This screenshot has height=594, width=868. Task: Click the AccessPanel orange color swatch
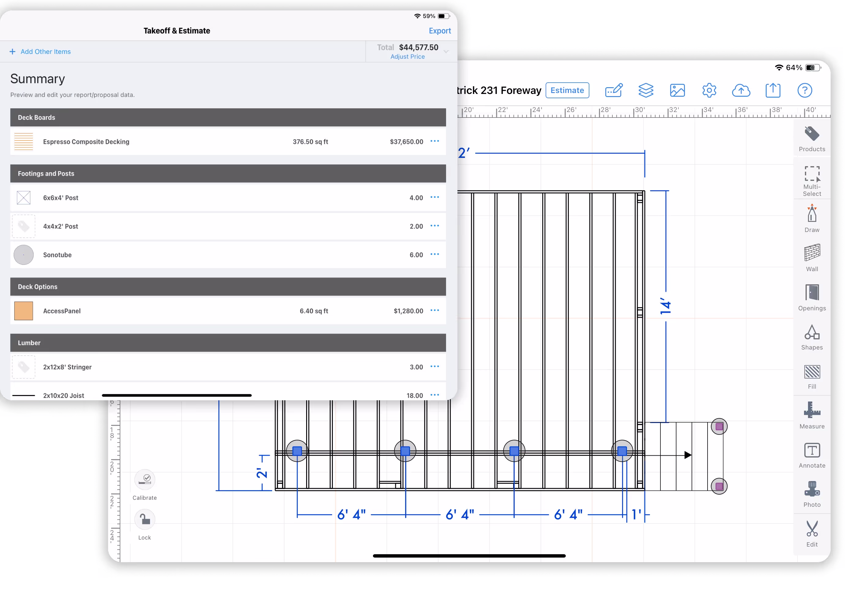24,311
